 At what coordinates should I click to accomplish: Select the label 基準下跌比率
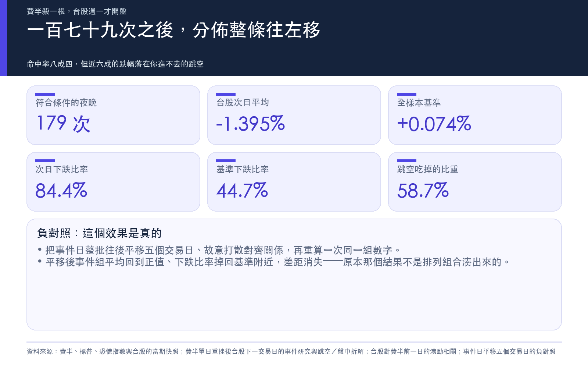[243, 169]
